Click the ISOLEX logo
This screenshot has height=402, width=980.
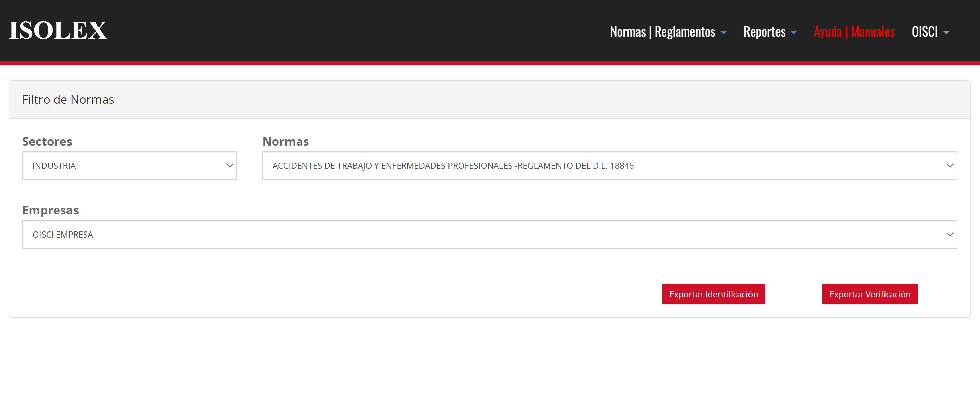point(58,30)
